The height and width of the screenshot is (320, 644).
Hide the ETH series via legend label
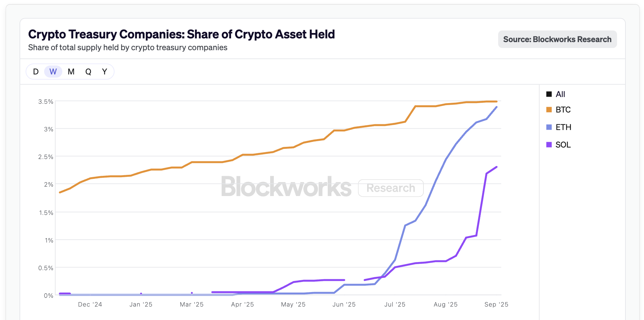click(563, 127)
